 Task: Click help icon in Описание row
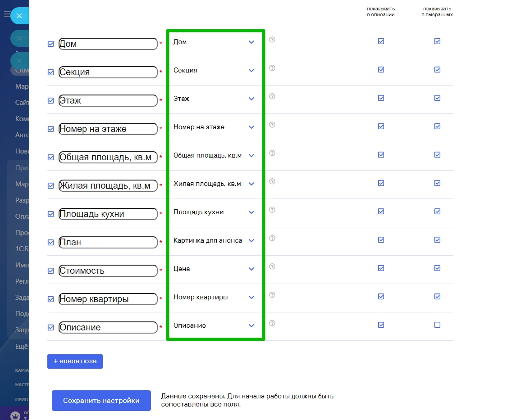pyautogui.click(x=272, y=323)
